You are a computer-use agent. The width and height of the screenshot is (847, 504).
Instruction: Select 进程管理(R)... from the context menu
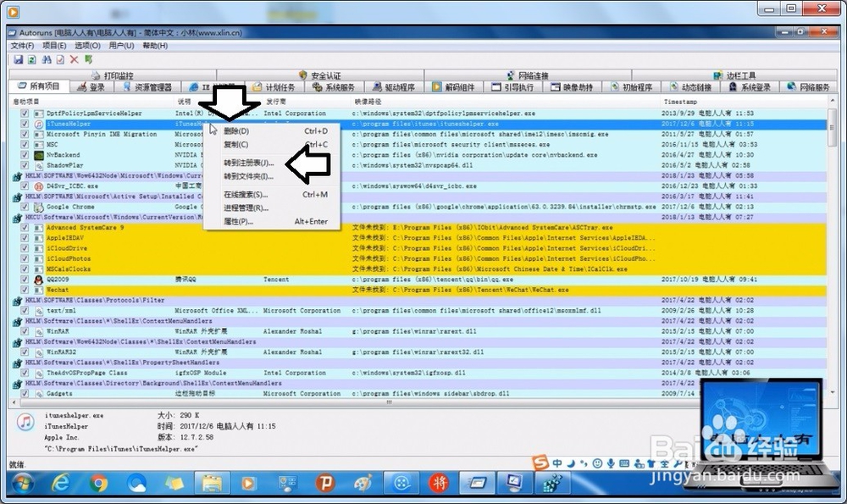pos(272,208)
